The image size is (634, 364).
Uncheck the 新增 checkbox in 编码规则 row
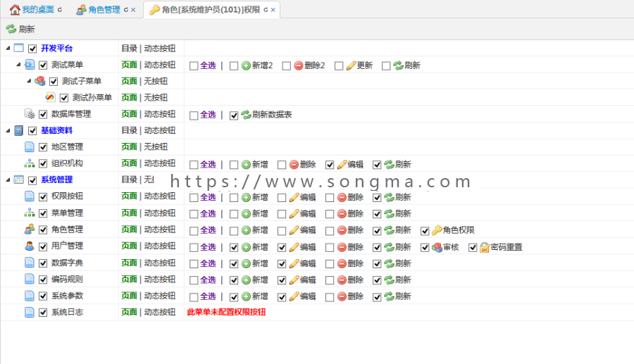coord(234,281)
